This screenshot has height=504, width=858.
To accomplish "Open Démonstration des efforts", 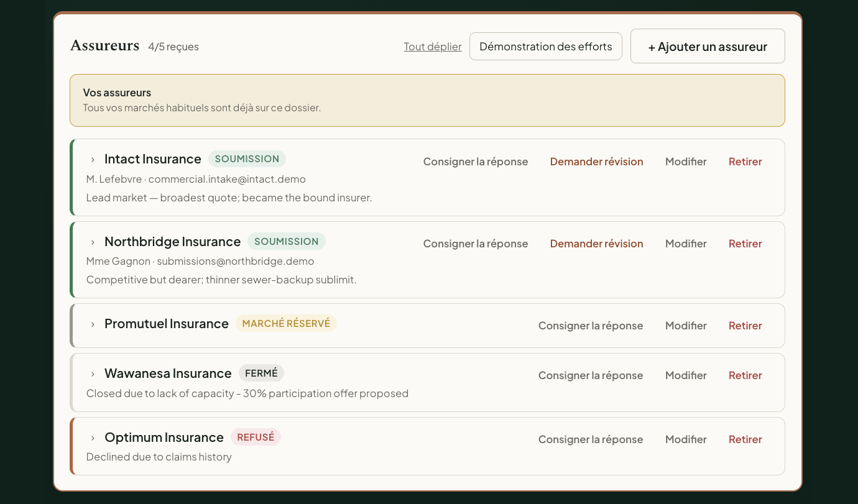I will click(546, 47).
